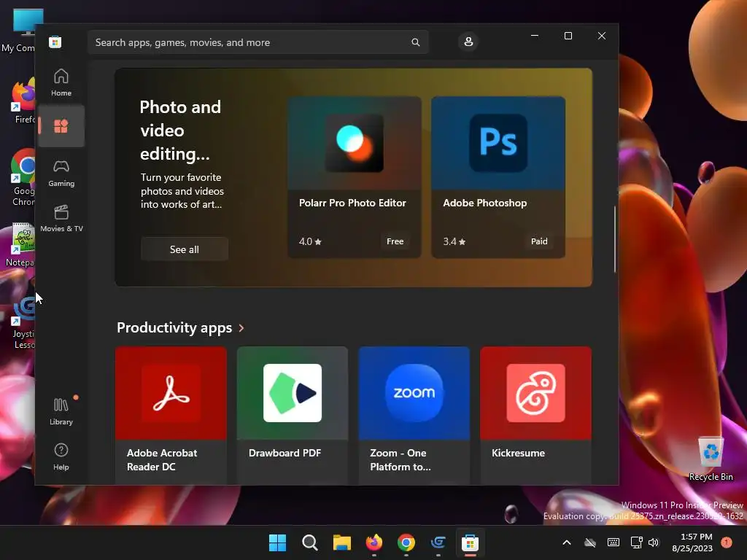Select the Notepad++ desktop shortcut

pyautogui.click(x=19, y=245)
